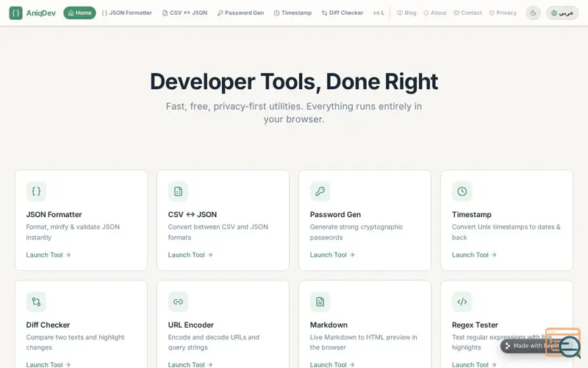Switch language to Arabic (عربي)
This screenshot has height=368, width=588.
coord(562,13)
